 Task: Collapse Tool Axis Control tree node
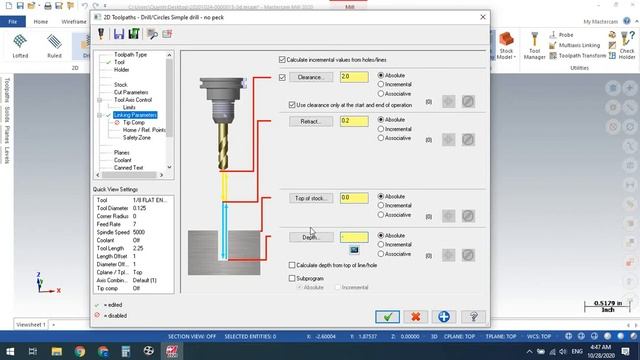(x=99, y=100)
